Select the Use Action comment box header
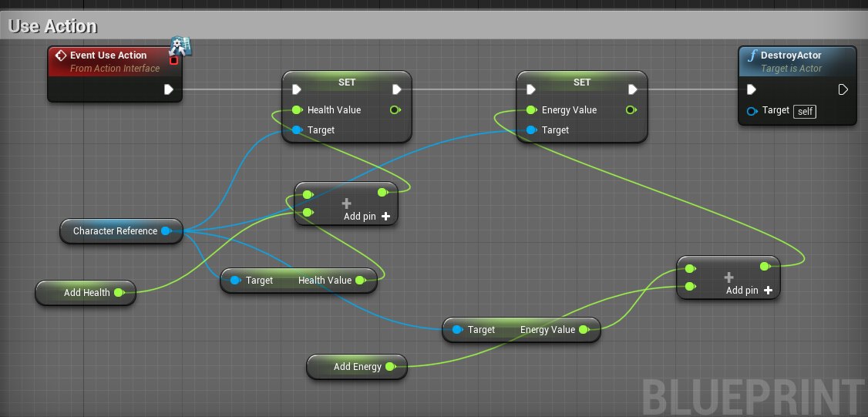This screenshot has height=417, width=868. pyautogui.click(x=434, y=25)
